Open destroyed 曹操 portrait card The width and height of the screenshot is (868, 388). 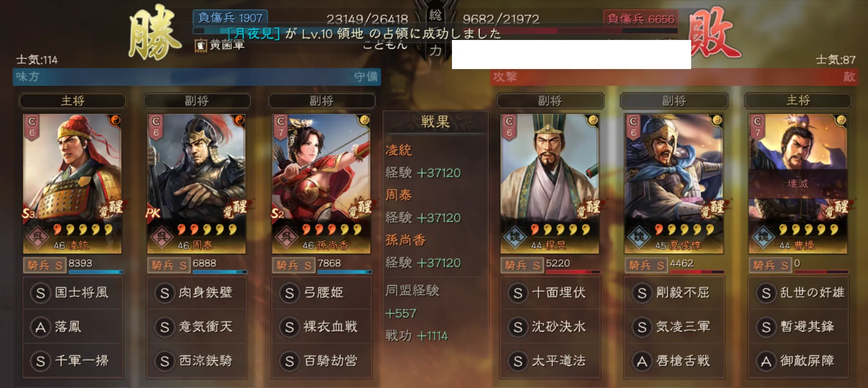(x=798, y=184)
